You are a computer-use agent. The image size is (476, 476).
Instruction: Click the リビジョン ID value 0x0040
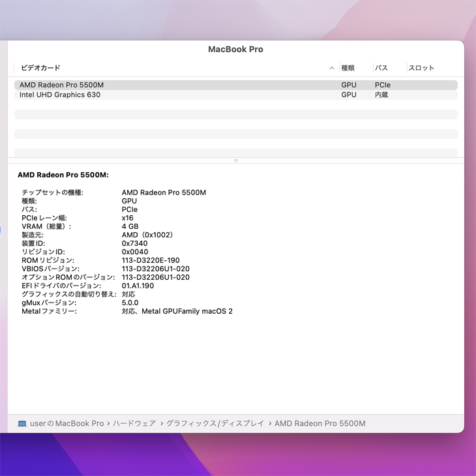135,252
